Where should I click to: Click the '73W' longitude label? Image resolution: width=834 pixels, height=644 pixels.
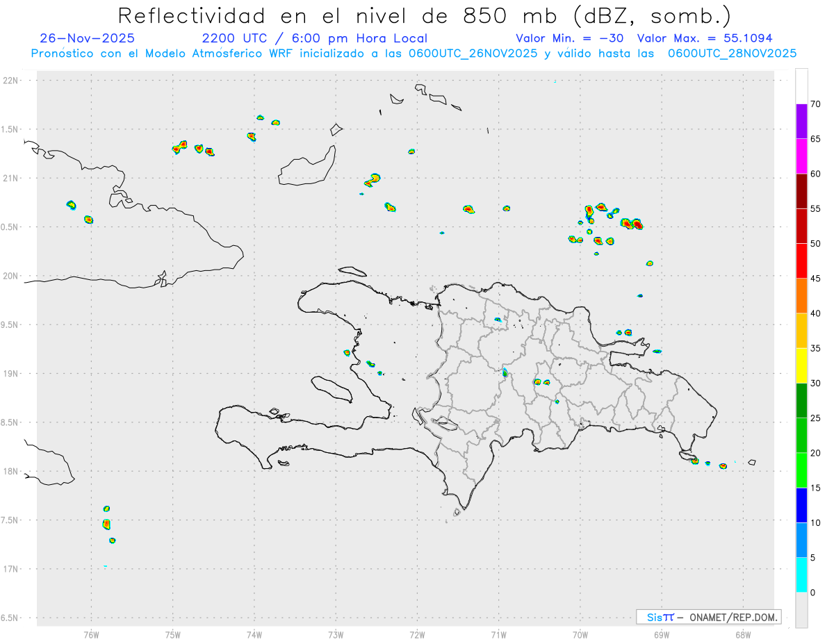(x=336, y=634)
